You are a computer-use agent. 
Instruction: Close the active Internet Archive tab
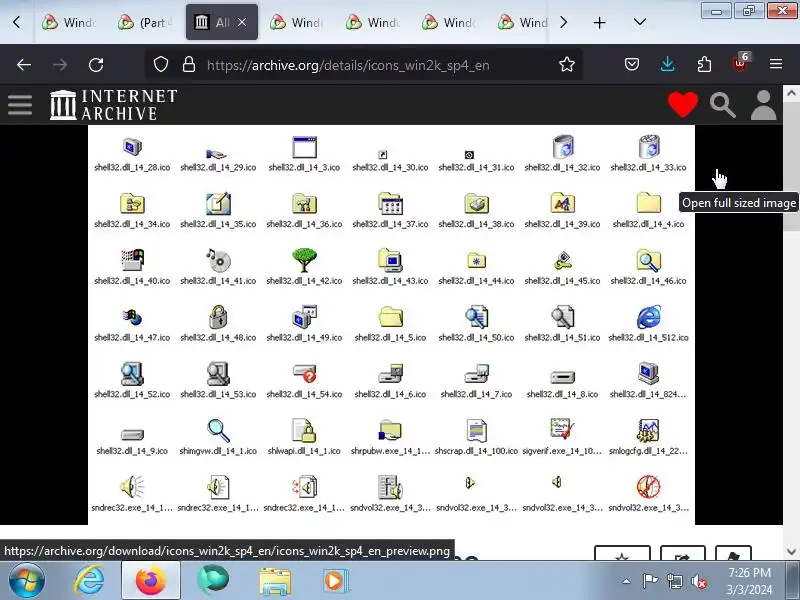tap(242, 22)
